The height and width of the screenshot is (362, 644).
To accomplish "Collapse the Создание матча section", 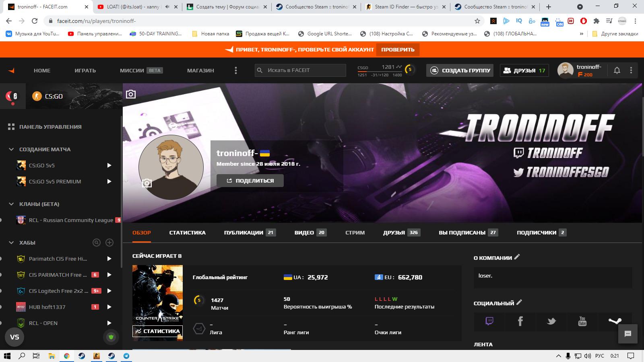I will 11,149.
